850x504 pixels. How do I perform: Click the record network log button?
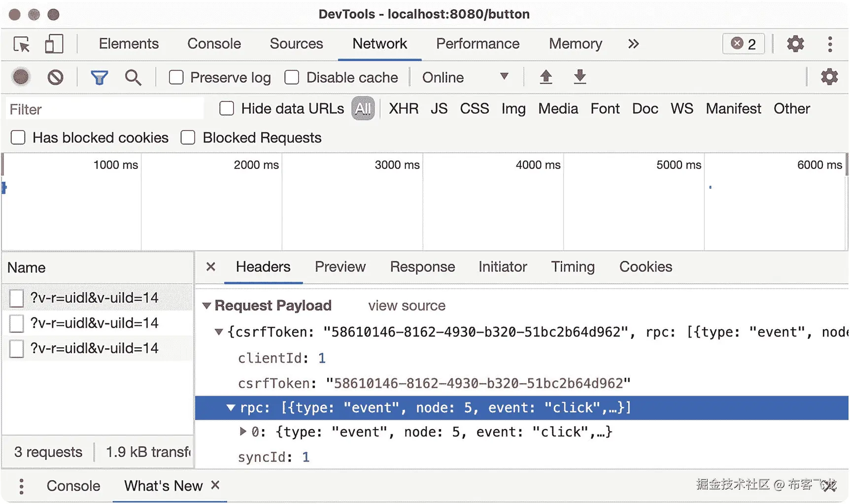[21, 77]
